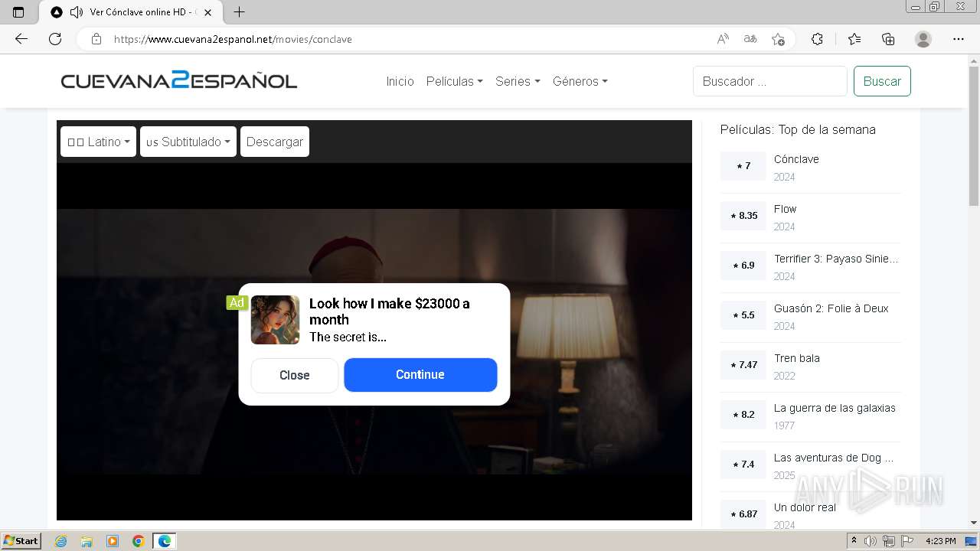The image size is (980, 551).
Task: Open La guerra de las galaxias link
Action: [x=835, y=408]
